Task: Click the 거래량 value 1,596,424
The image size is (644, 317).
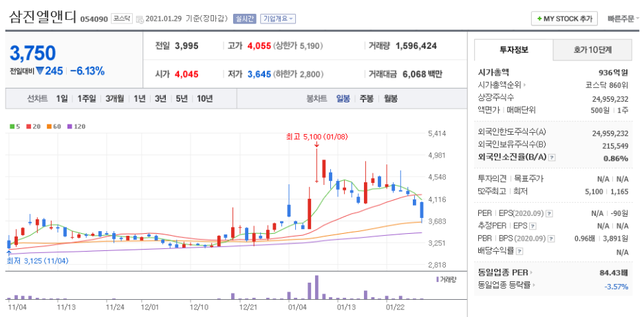Action: click(416, 46)
